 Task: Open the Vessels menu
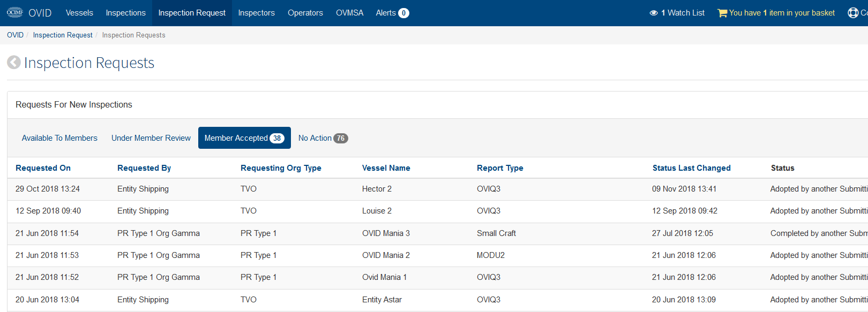79,13
